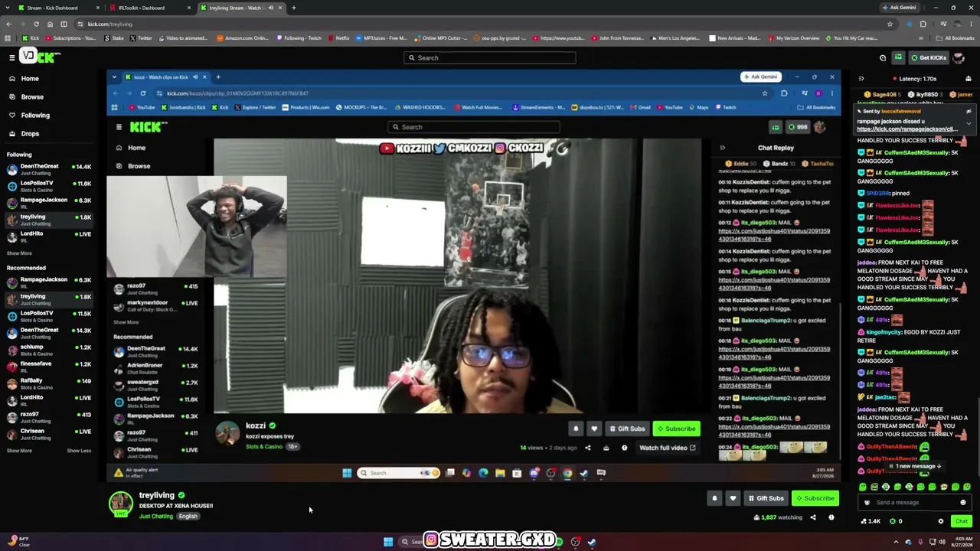Open the Kick sidebar hamburger menu
Screen dimensions: 980x551
pyautogui.click(x=11, y=57)
